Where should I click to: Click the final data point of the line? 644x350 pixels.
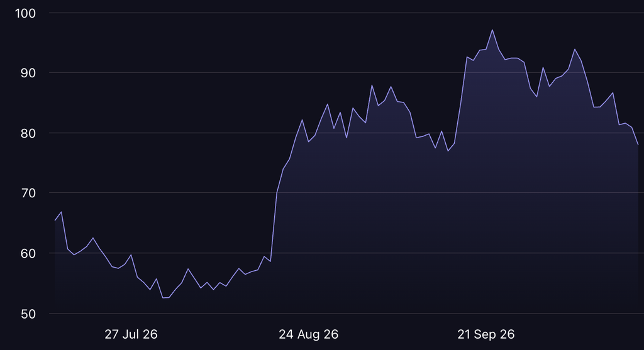click(x=638, y=145)
